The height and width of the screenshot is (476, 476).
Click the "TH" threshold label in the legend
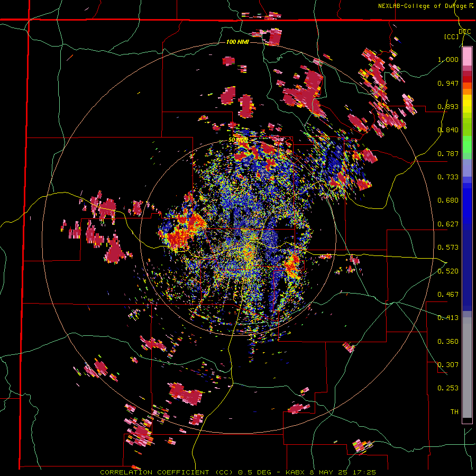[x=454, y=411]
